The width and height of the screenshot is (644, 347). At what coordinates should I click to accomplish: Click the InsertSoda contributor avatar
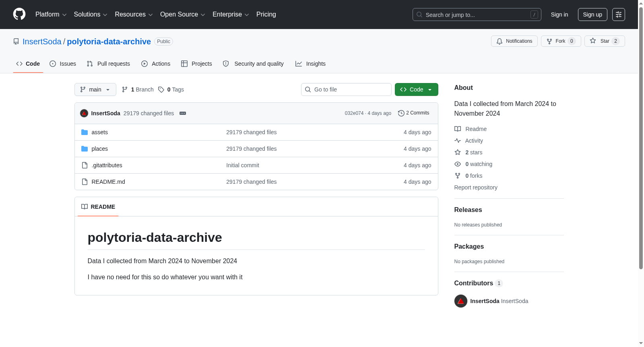(461, 301)
